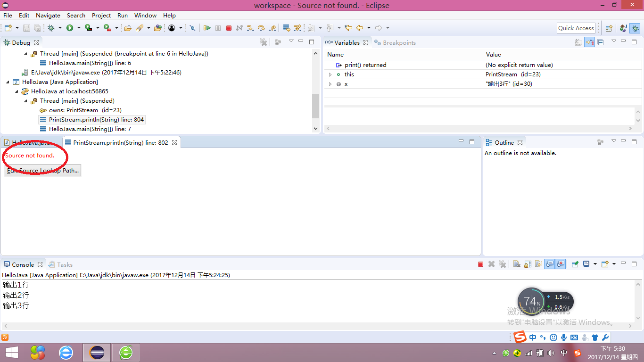Screen dimensions: 644x362
Task: Open the Windows Start button
Action: pyautogui.click(x=11, y=352)
